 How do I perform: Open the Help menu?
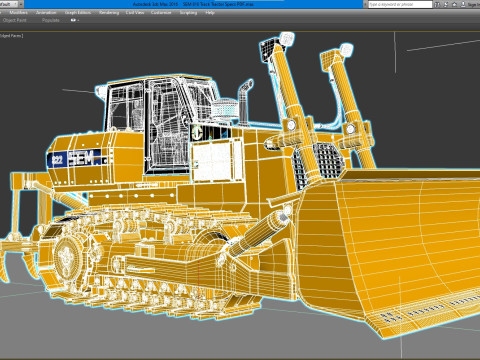coord(210,13)
